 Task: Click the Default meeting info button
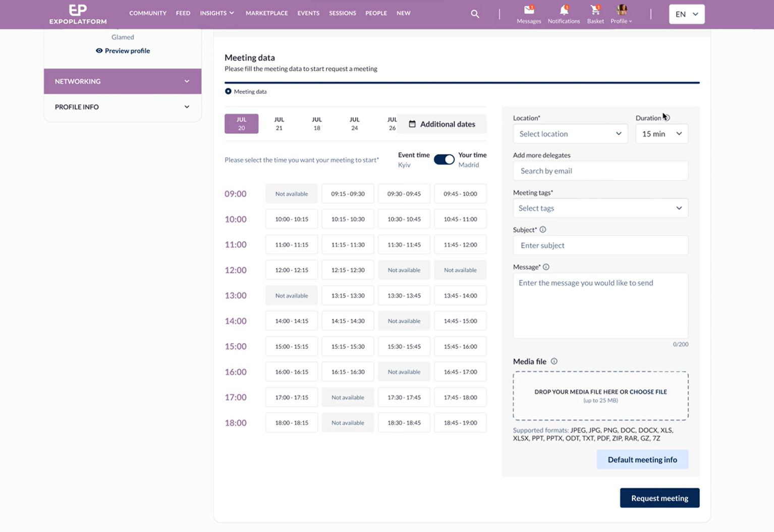tap(642, 459)
